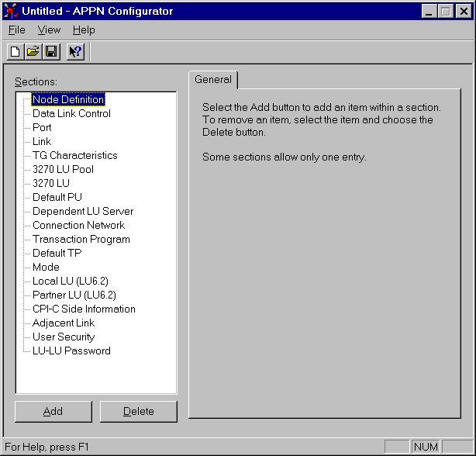
Task: Select Transaction Program section
Action: point(81,239)
